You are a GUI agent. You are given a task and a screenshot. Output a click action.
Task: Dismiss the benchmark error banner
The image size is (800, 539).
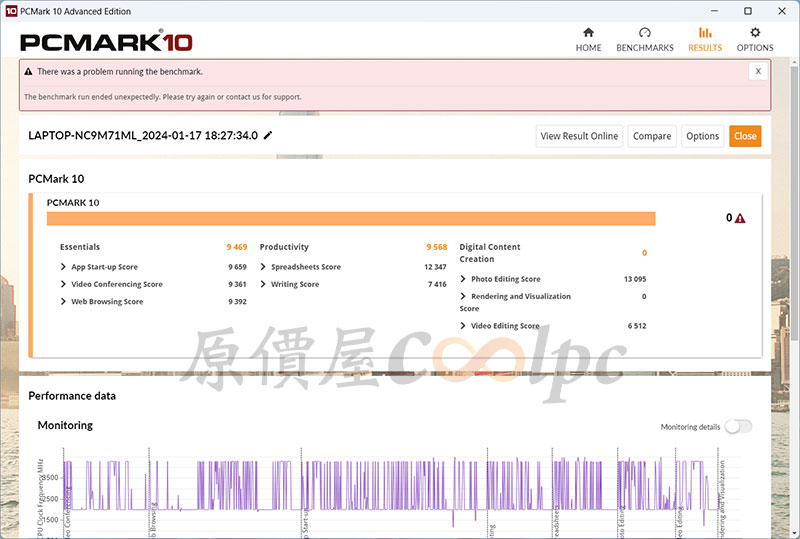pos(758,71)
